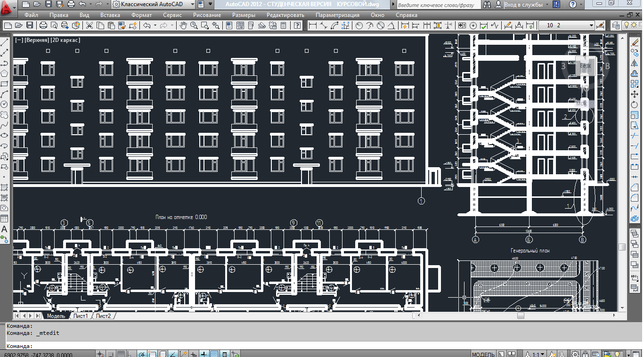Image resolution: width=644 pixels, height=357 pixels.
Task: Select the Fillet modify tool
Action: pos(634,198)
